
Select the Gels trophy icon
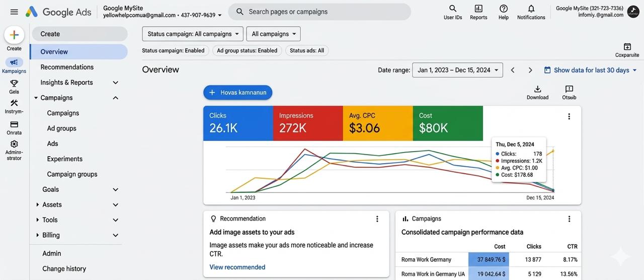coord(14,83)
